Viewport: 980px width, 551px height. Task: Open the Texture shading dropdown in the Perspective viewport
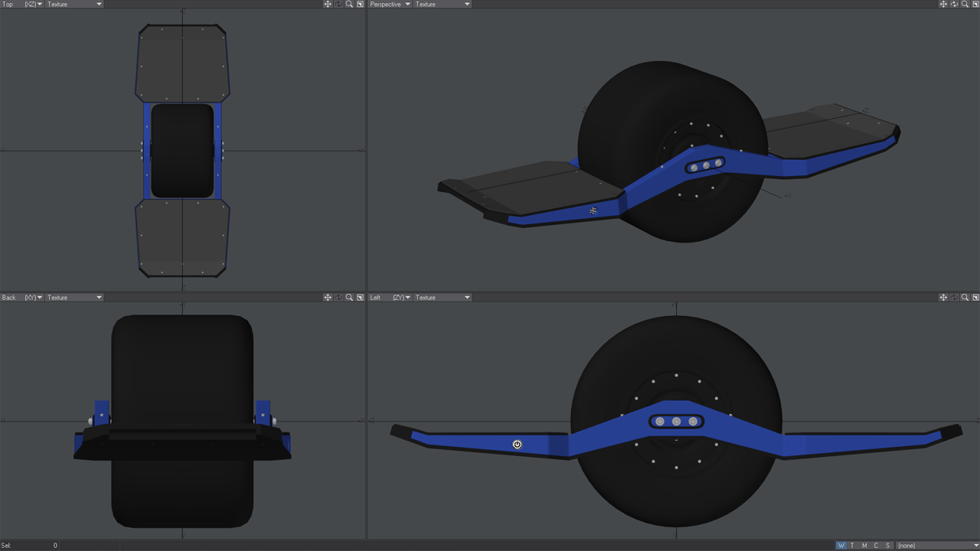(443, 4)
